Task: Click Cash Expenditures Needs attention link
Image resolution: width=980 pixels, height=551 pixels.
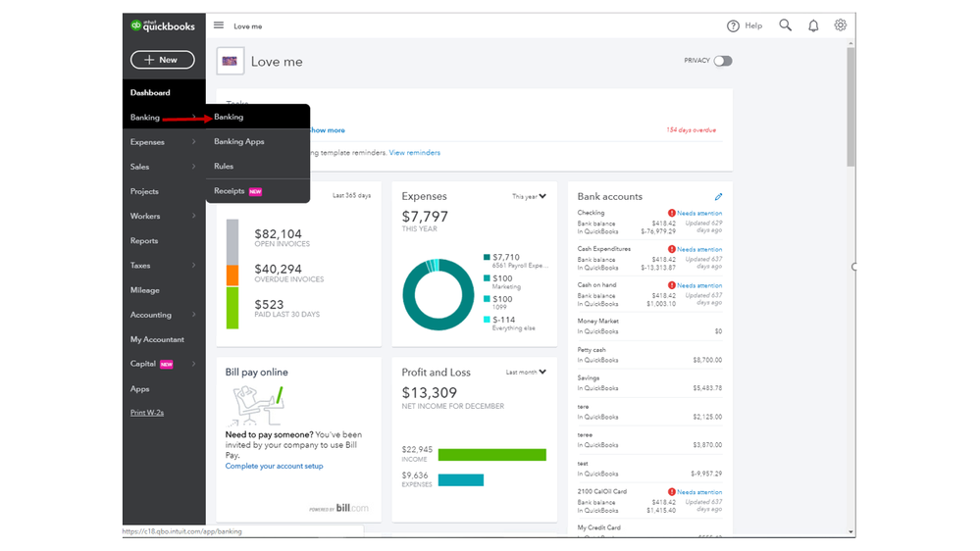Action: pyautogui.click(x=699, y=249)
